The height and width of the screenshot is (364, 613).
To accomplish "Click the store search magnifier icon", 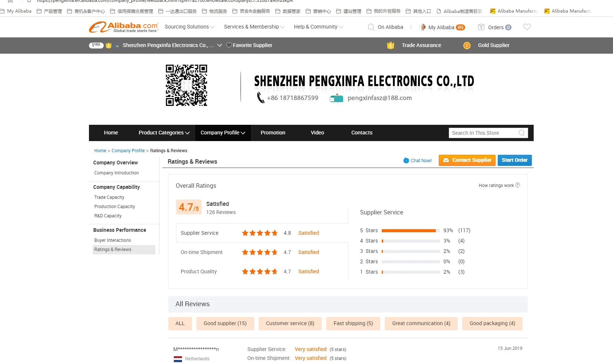I will [x=521, y=133].
